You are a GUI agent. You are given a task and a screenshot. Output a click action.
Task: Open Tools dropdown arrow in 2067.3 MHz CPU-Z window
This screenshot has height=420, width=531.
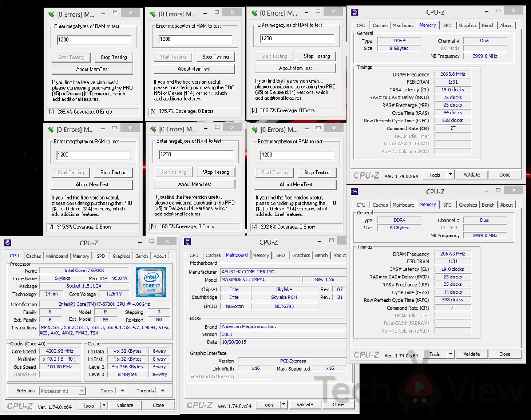point(451,354)
